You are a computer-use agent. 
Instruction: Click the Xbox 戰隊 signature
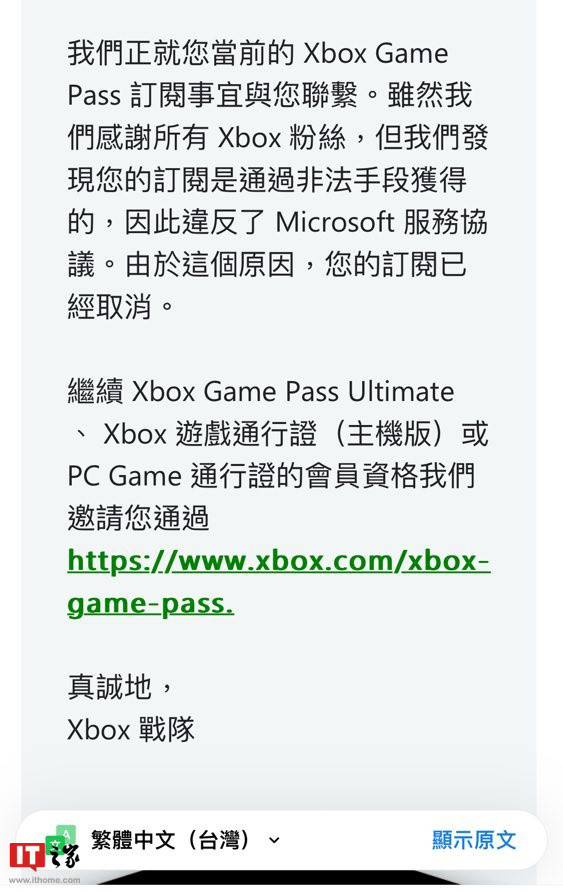131,729
